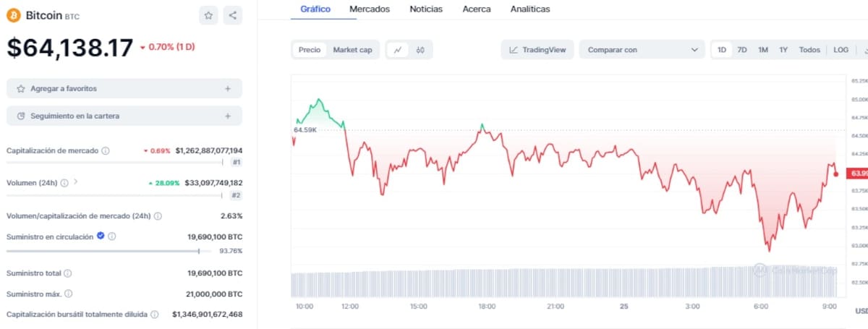Open the Comparar con dropdown
868x329 pixels.
pyautogui.click(x=642, y=50)
